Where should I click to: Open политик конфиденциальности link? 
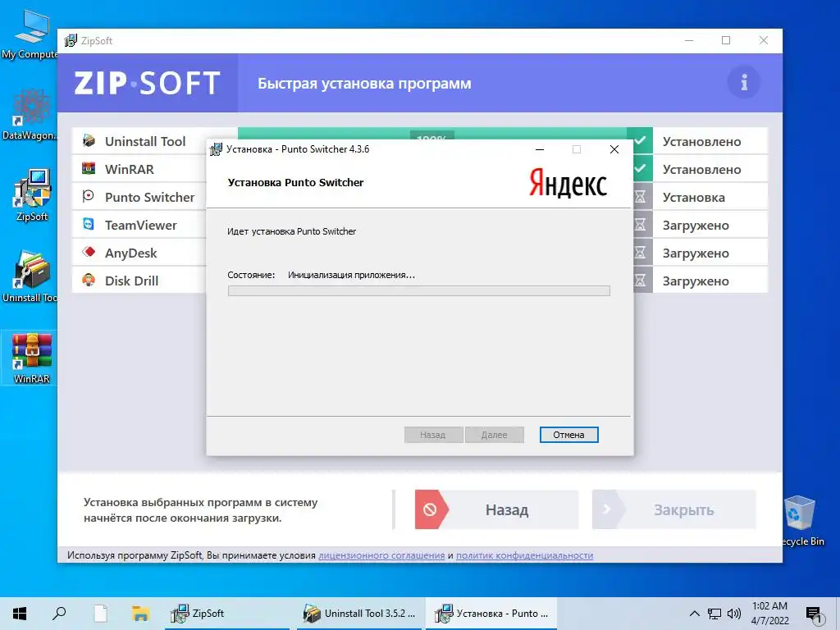(x=524, y=555)
